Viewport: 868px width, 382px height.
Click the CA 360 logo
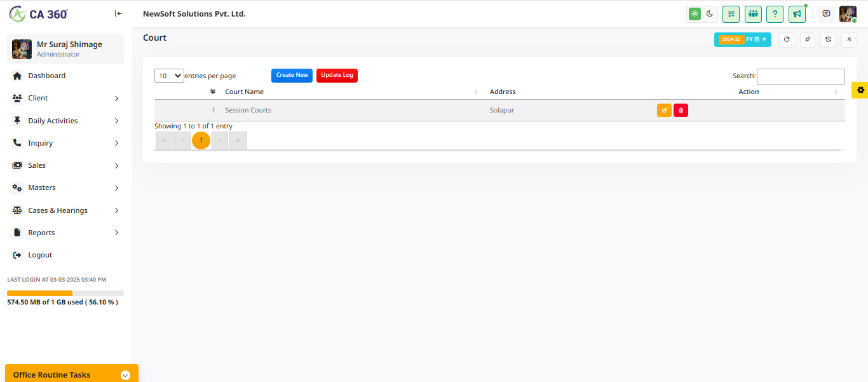(39, 13)
